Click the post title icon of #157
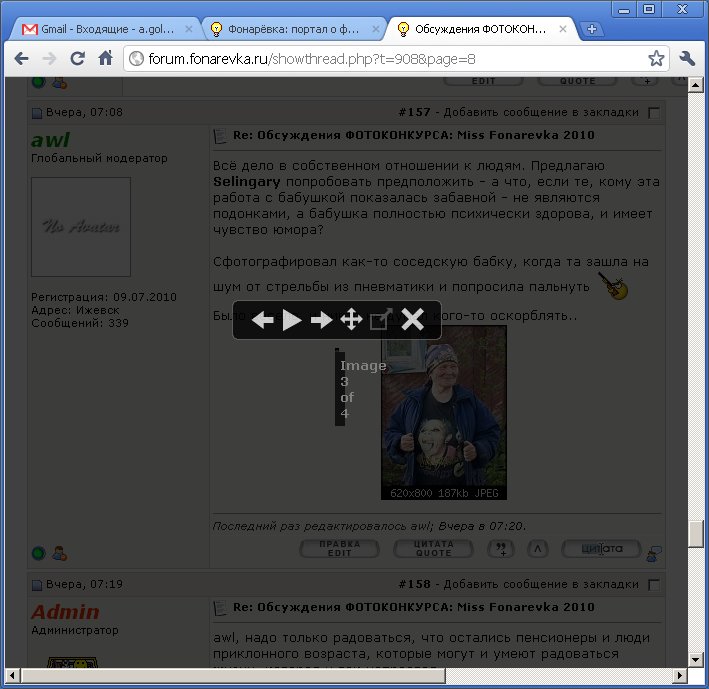 point(220,136)
